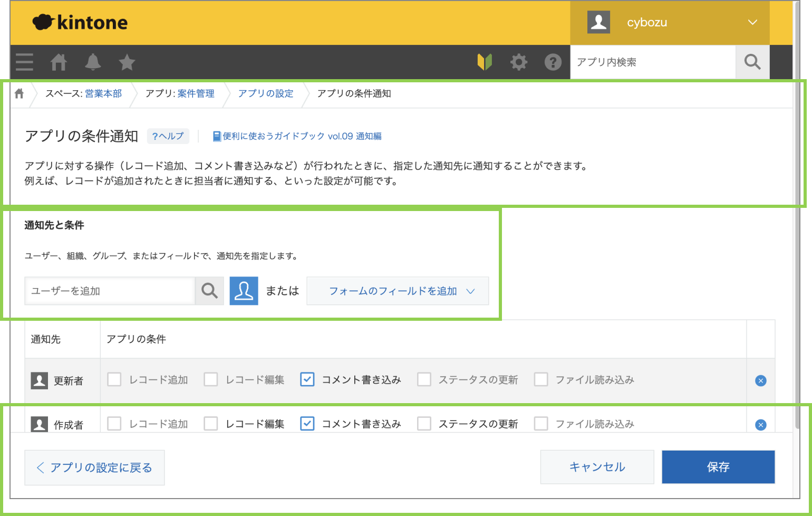812x516 pixels.
Task: Navigate to アプリの設定 via breadcrumb
Action: pos(265,94)
